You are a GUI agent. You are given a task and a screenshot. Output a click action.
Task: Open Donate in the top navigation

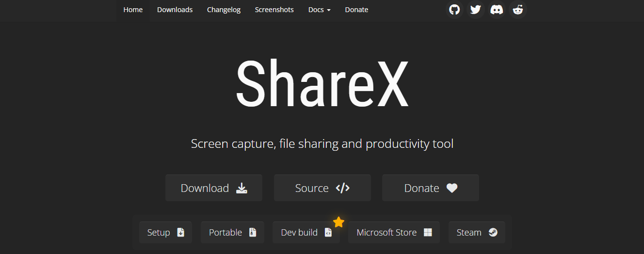click(x=356, y=10)
